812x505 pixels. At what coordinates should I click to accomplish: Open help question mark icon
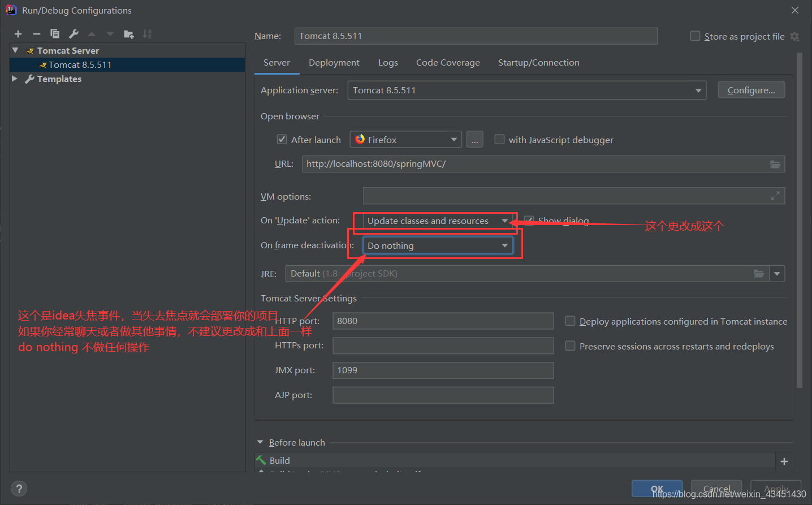tap(19, 489)
